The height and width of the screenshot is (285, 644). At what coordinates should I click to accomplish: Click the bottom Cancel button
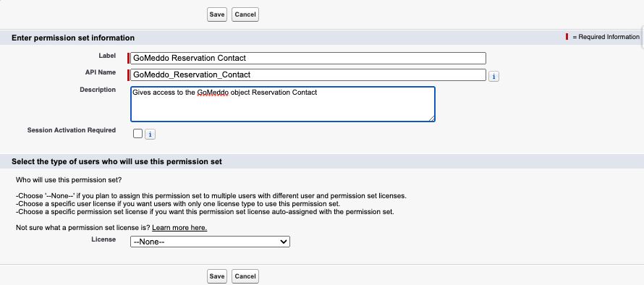coord(245,276)
